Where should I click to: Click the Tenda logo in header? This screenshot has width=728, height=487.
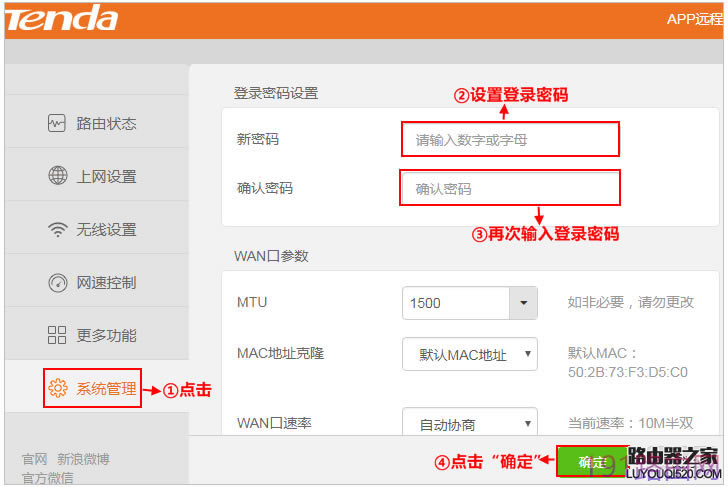62,19
